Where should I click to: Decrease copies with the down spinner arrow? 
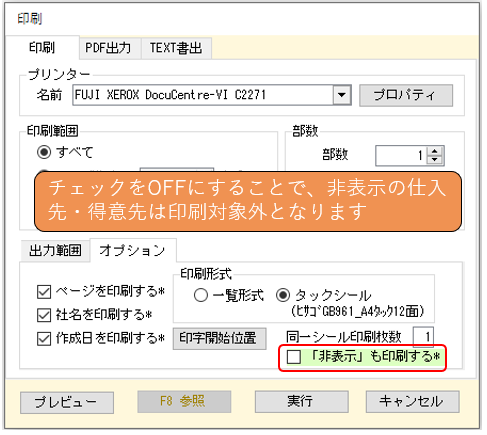pyautogui.click(x=434, y=160)
